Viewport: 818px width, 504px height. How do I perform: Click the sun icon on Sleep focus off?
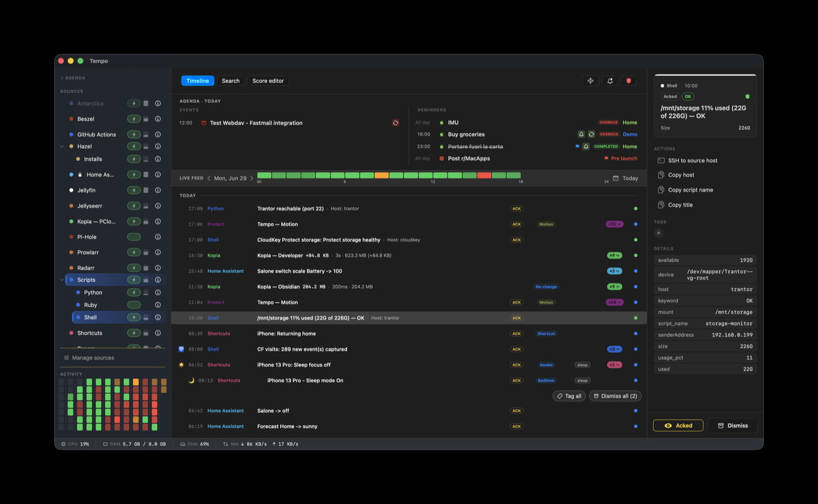[181, 365]
